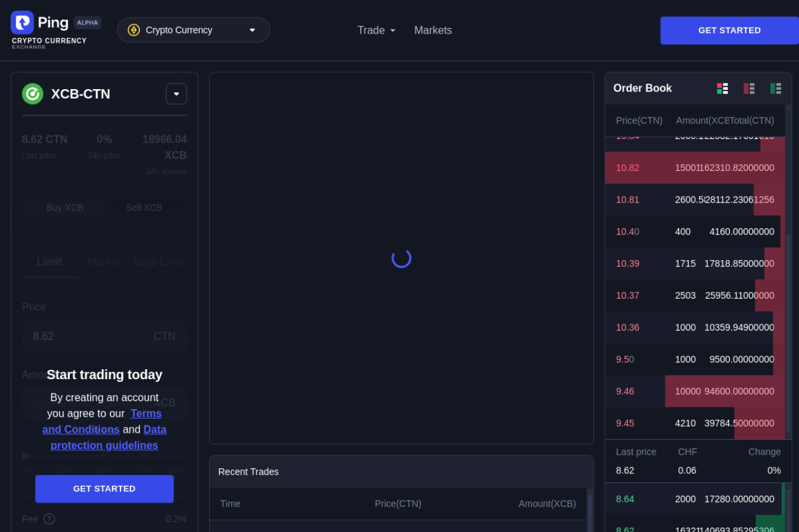The height and width of the screenshot is (532, 799).
Task: Click the Crypto Currency coin icon
Action: coord(134,30)
